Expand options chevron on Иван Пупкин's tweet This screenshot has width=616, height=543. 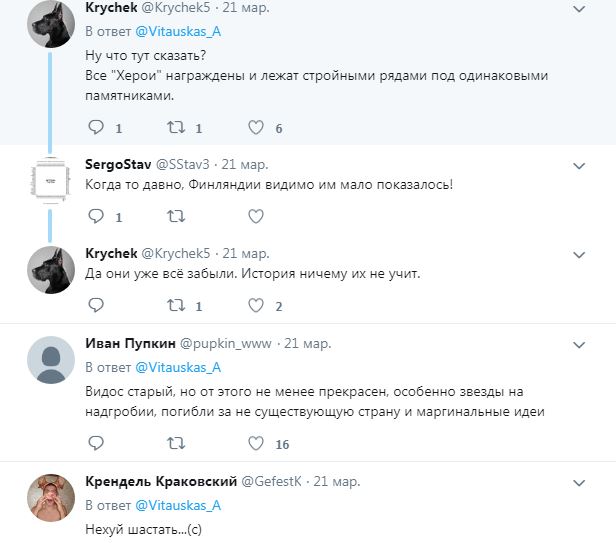[x=578, y=344]
